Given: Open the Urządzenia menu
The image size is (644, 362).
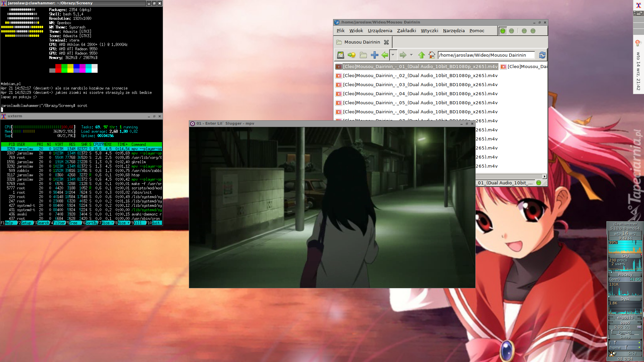Looking at the screenshot, I should (x=380, y=31).
